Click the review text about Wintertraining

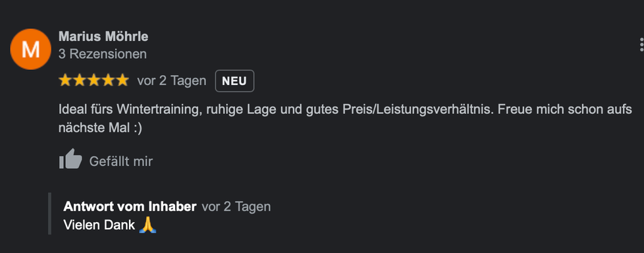pyautogui.click(x=345, y=119)
